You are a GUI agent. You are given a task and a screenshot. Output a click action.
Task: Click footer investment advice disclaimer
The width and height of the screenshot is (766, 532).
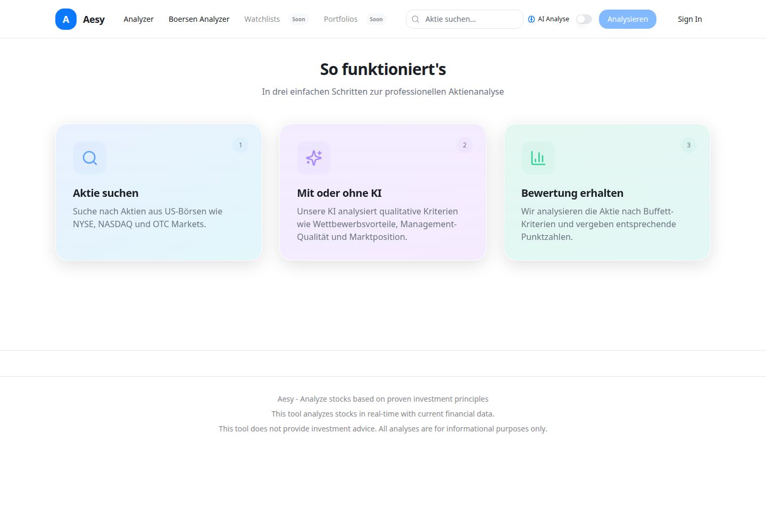(x=383, y=429)
